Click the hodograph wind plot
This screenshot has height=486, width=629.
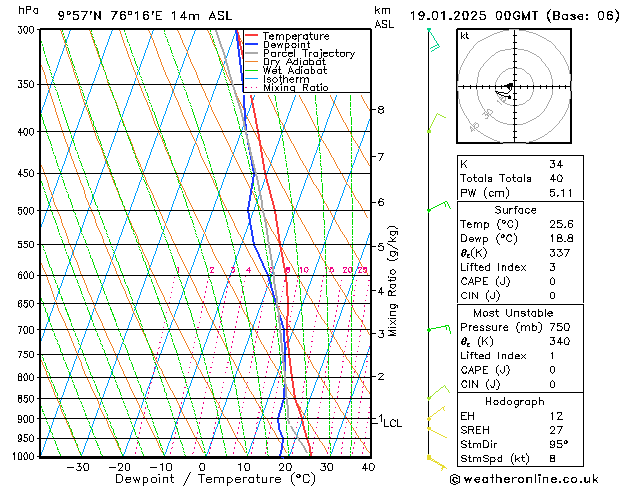(x=514, y=86)
